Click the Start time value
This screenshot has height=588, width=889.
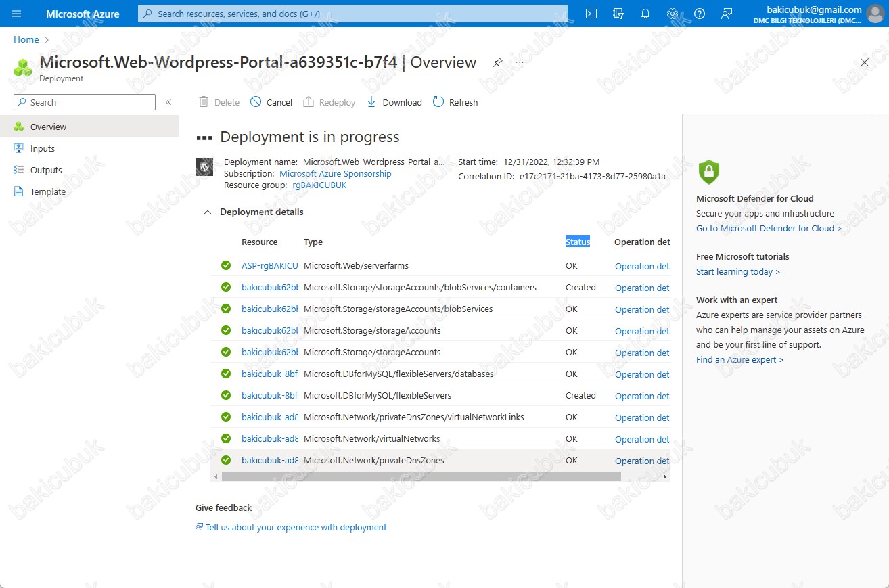click(x=551, y=162)
